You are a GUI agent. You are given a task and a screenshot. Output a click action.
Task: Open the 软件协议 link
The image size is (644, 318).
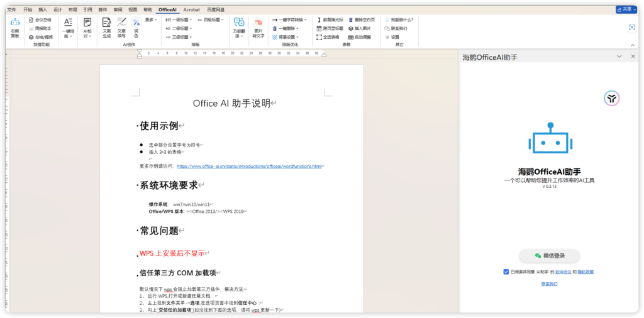[563, 271]
